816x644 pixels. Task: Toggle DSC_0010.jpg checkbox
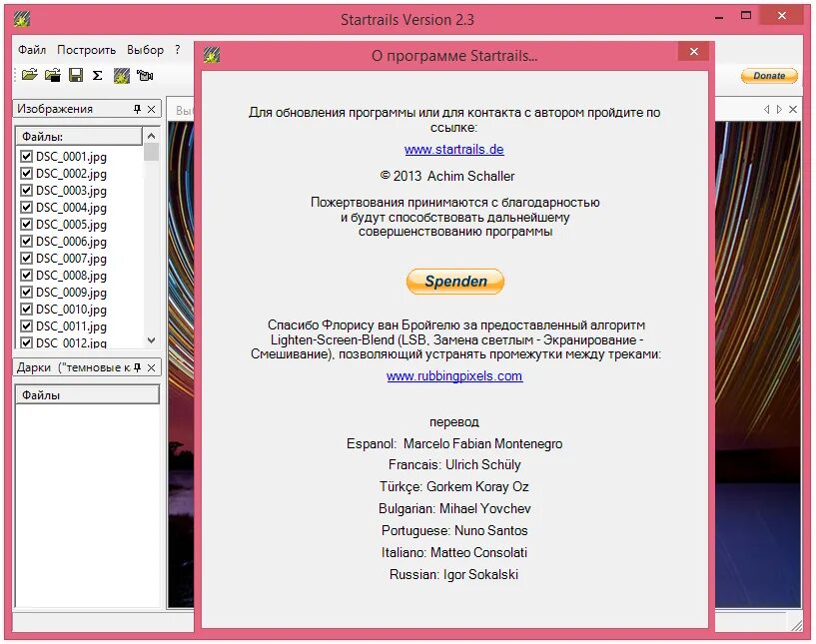click(x=27, y=309)
